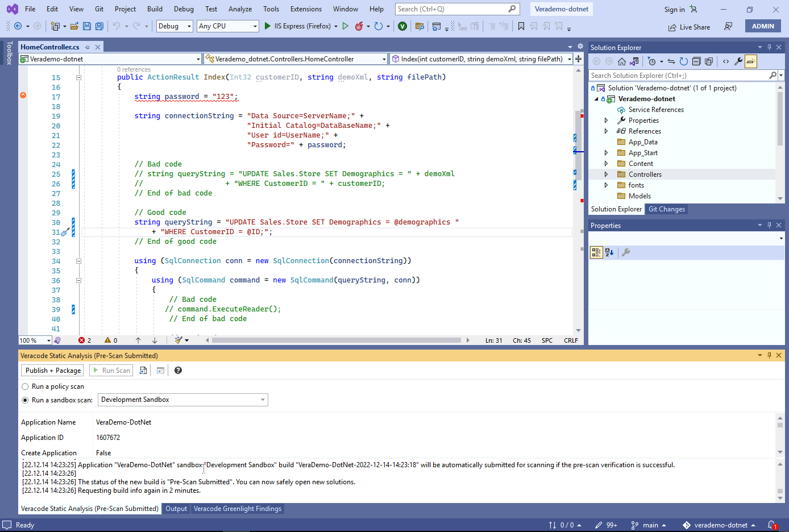Click the highlighted Preview Selected Items icon

pos(751,61)
